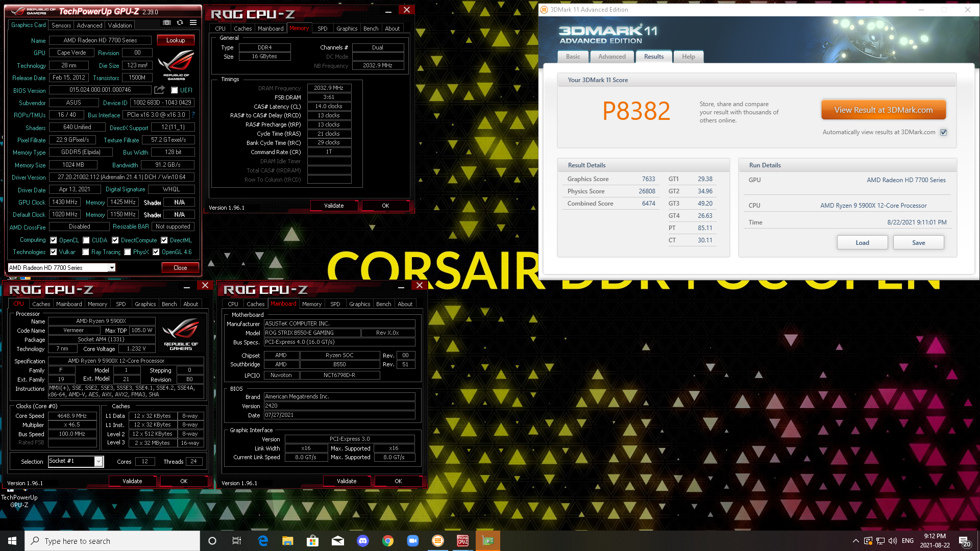
Task: Click GPU-Z refresh icon
Action: [x=180, y=23]
